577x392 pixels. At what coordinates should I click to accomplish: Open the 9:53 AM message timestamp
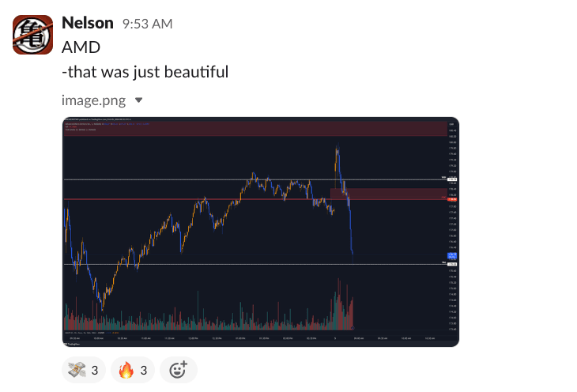pos(147,24)
